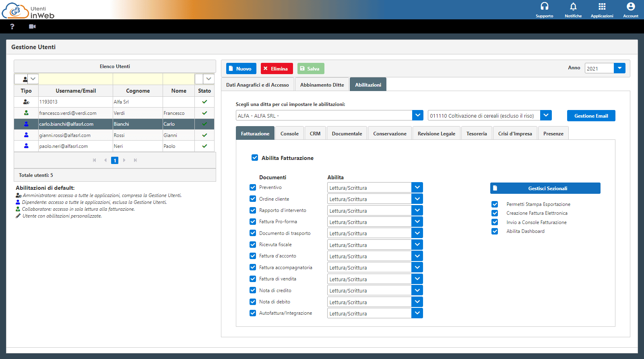Click the Nuovo button
This screenshot has height=359, width=644.
241,68
